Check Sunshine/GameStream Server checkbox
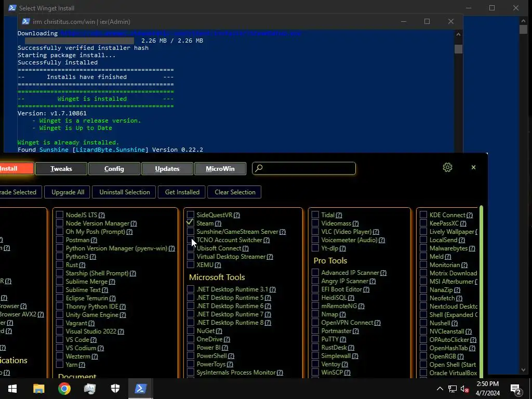The width and height of the screenshot is (532, 399). 190,231
